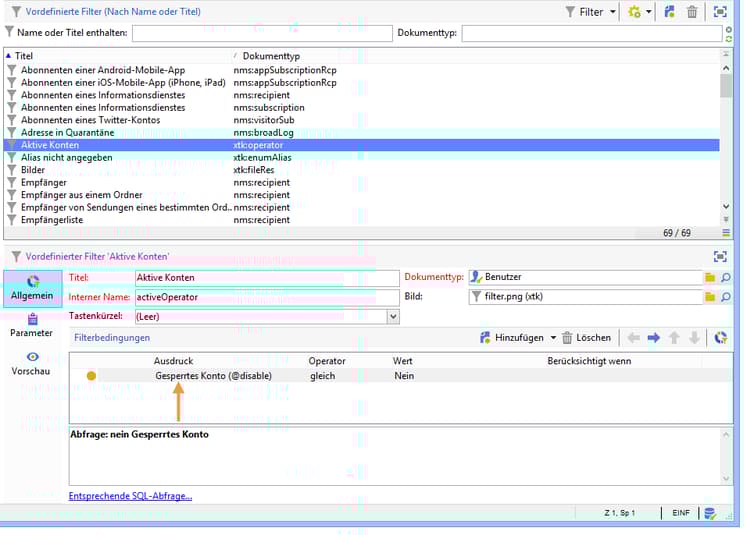Click the xtk:fileRes document type cell
The width and height of the screenshot is (750, 535).
(x=254, y=170)
